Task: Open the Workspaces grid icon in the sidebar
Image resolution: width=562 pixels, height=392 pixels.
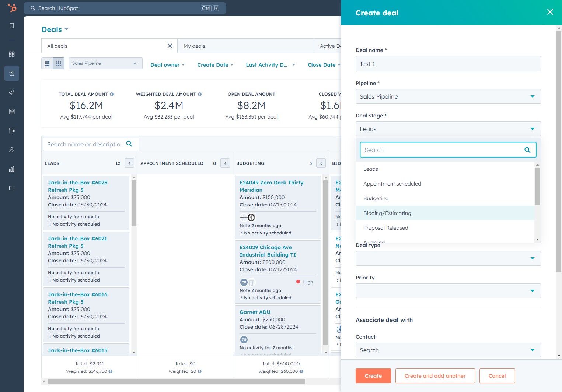Action: 12,54
